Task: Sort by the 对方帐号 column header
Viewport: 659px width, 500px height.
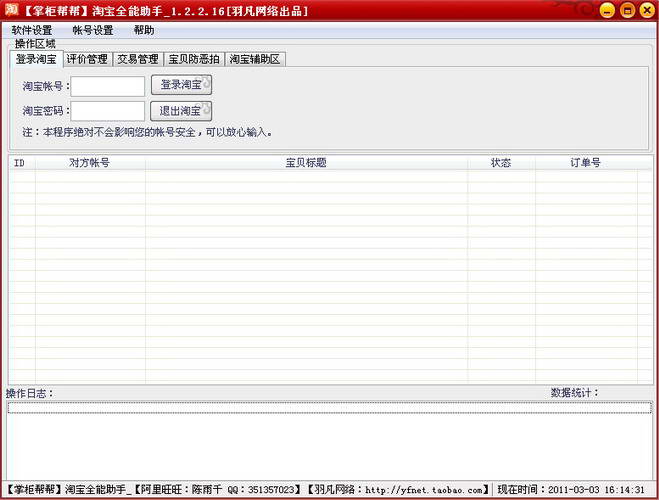Action: (x=89, y=162)
